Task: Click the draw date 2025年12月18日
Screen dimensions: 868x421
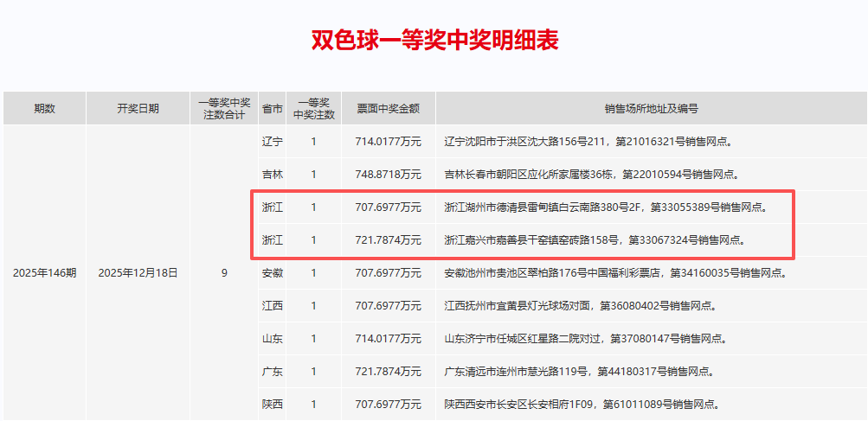Action: 138,273
